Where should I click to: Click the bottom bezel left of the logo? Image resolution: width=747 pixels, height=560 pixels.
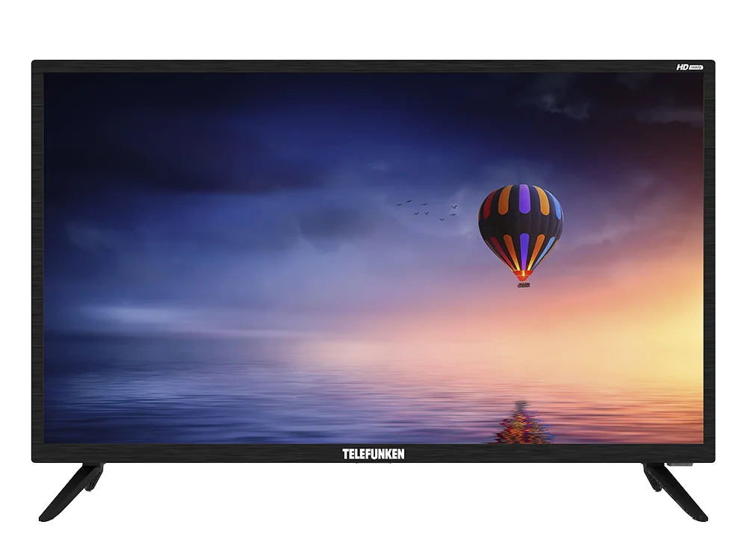[187, 454]
